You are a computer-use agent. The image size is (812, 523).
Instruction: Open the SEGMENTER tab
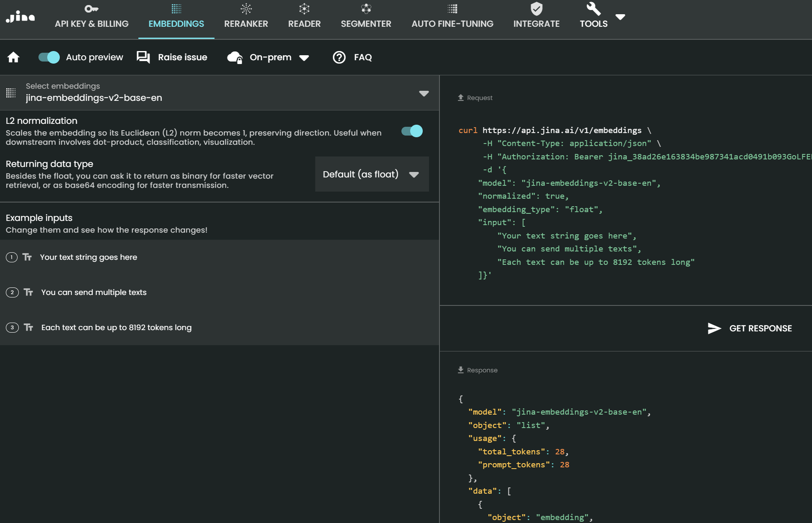tap(366, 19)
